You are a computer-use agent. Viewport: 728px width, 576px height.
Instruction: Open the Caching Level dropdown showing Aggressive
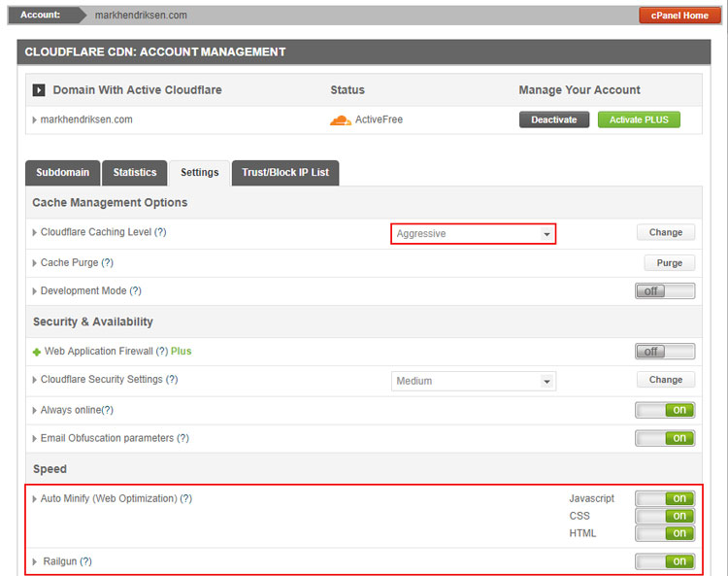coord(473,234)
